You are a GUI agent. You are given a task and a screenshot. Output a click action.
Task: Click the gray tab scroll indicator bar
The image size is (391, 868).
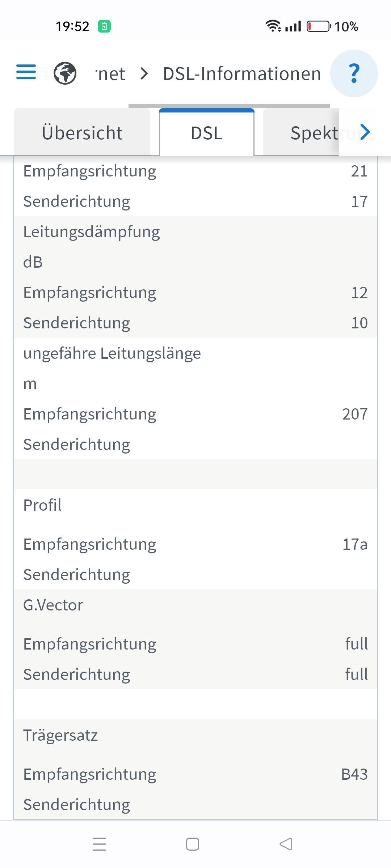pos(229,106)
